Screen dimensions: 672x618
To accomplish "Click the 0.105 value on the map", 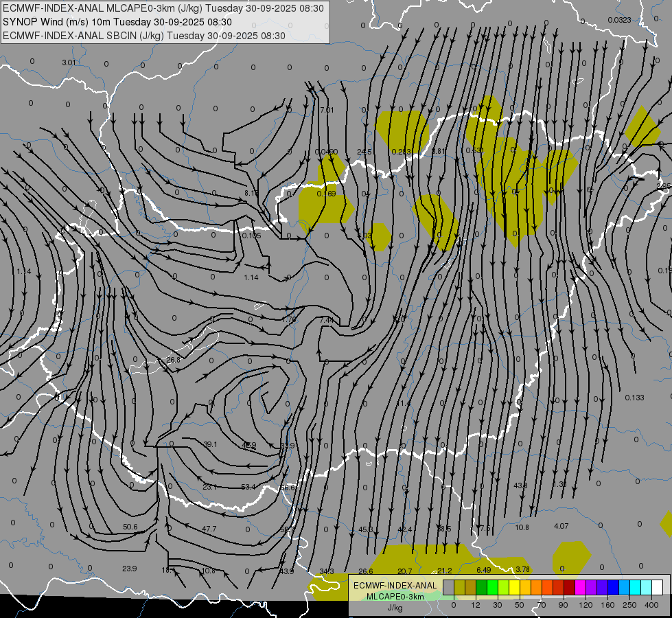I will (252, 236).
